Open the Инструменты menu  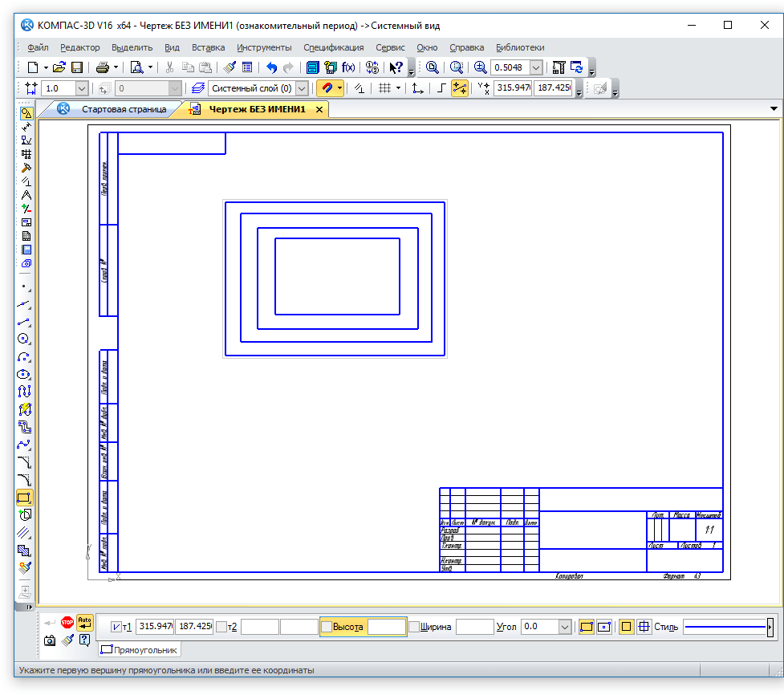click(264, 47)
